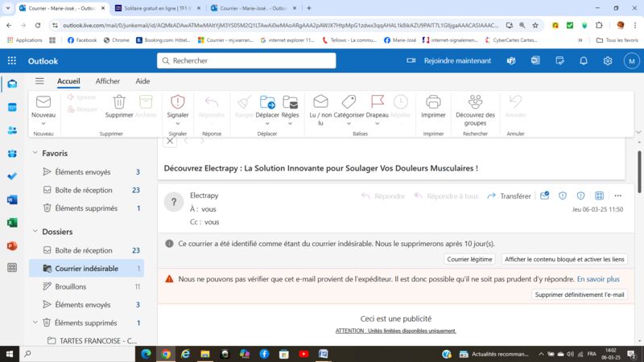The image size is (644, 362).
Task: Open Outlook settings gear icon
Action: pyautogui.click(x=608, y=61)
